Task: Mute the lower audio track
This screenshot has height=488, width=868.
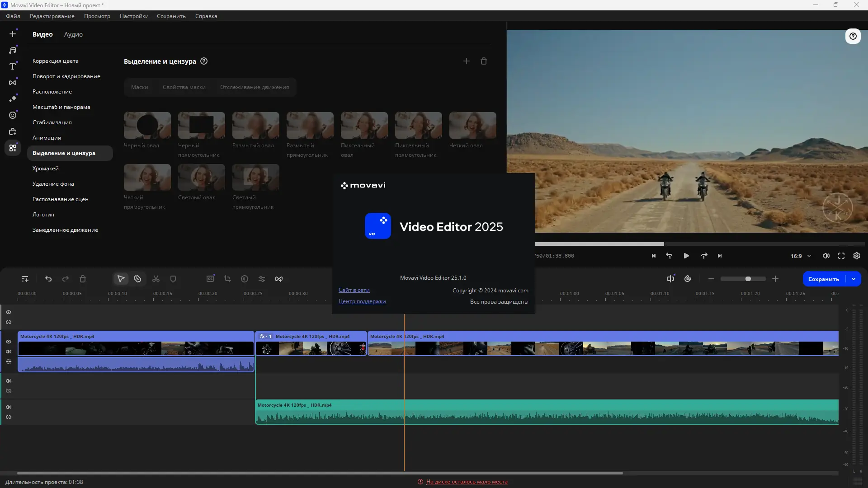Action: 9,407
